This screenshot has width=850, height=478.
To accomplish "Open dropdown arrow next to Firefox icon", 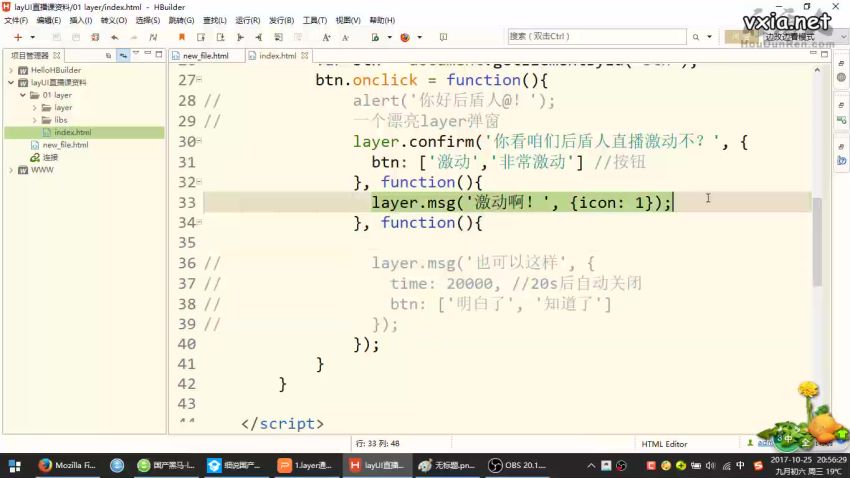I will click(420, 37).
